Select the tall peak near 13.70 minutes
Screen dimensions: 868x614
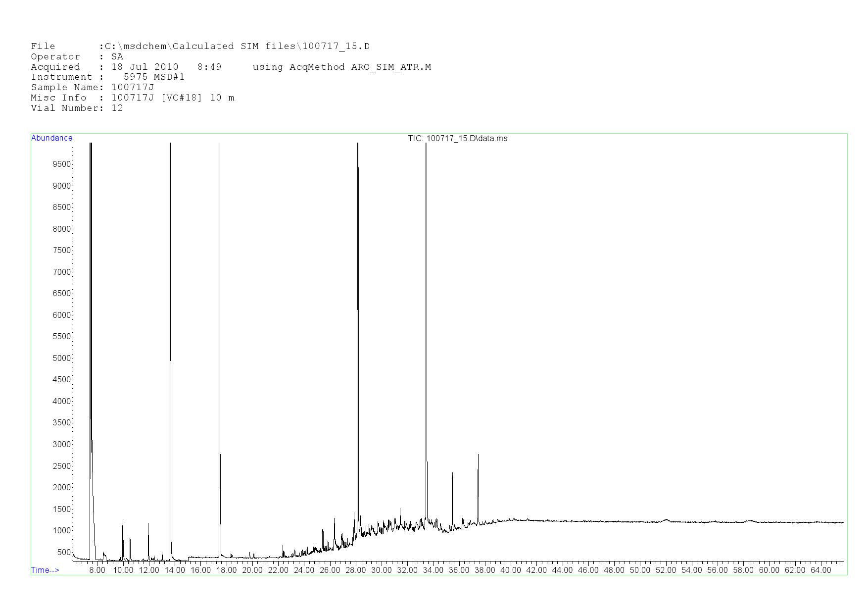170,297
